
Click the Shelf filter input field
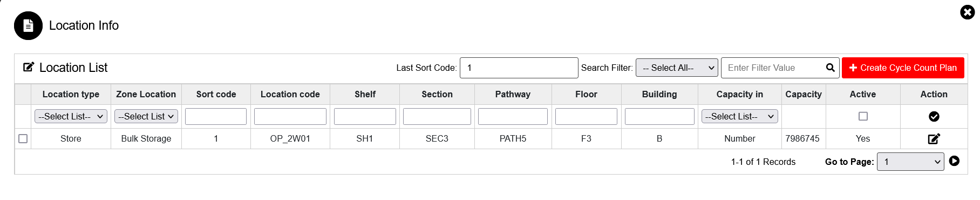click(365, 116)
